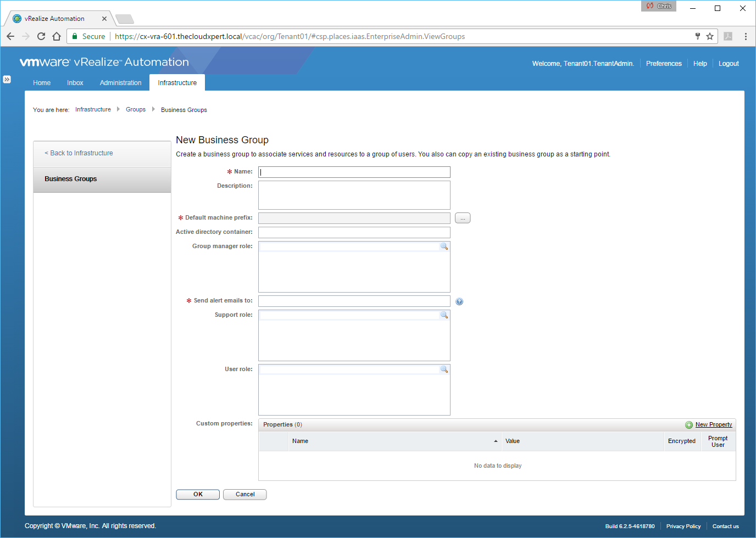
Task: Open the Administration tab
Action: click(120, 83)
